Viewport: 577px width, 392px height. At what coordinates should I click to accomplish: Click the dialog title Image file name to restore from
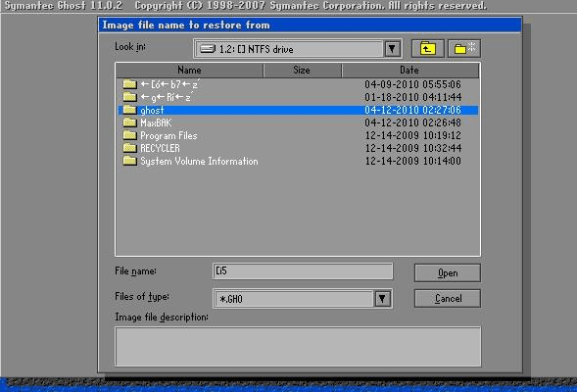(186, 25)
